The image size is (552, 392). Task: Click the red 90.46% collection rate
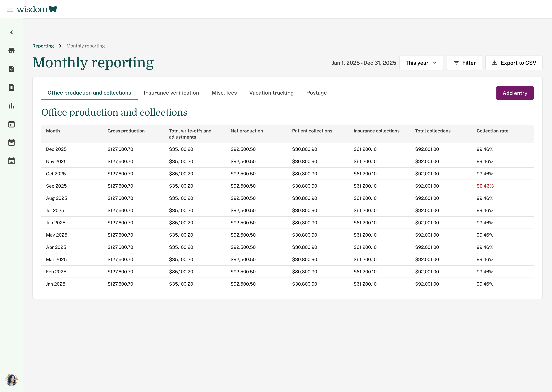point(485,186)
